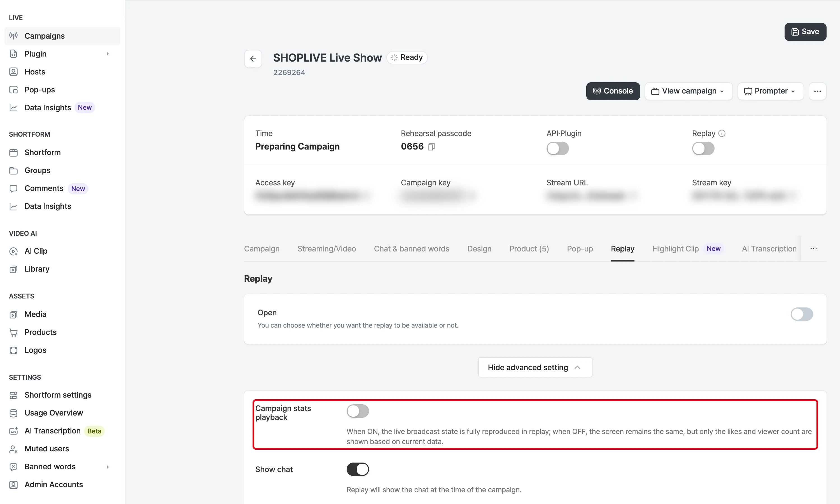
Task: Open the Console button
Action: coord(613,91)
